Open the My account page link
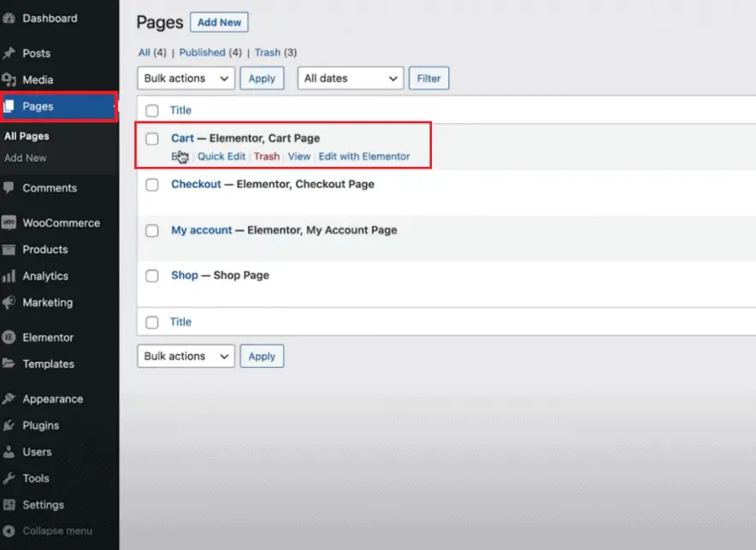756x550 pixels. pos(202,230)
